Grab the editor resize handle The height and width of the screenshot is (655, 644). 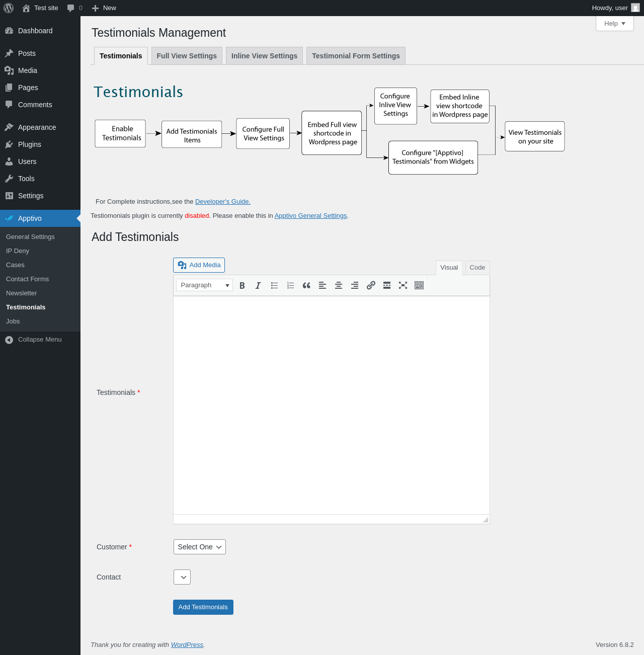[486, 520]
